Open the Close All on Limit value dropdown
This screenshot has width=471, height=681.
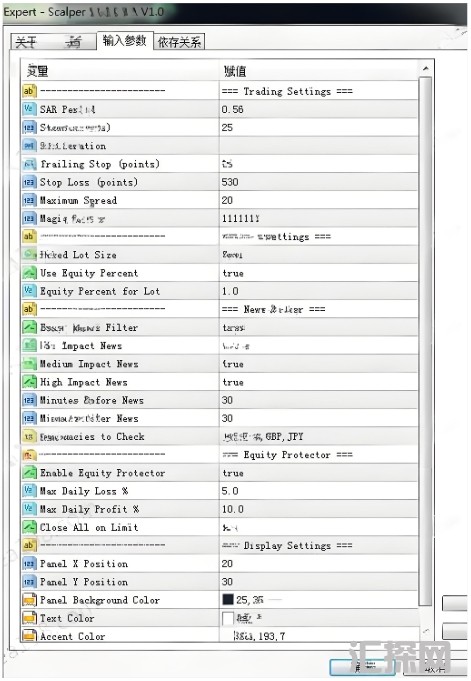(318, 528)
